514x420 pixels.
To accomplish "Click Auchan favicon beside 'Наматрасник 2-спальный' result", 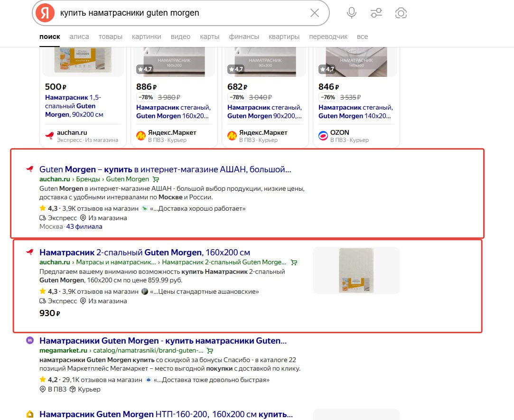I will click(30, 252).
